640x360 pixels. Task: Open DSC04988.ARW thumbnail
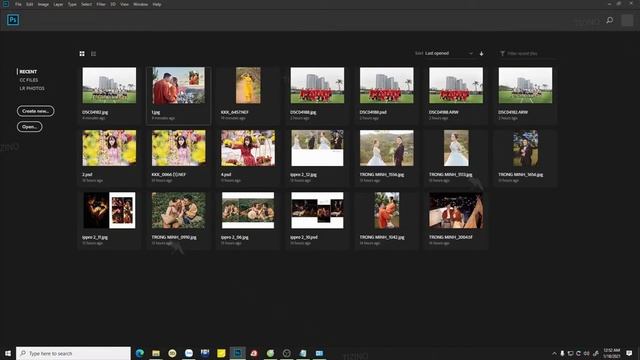(x=456, y=85)
